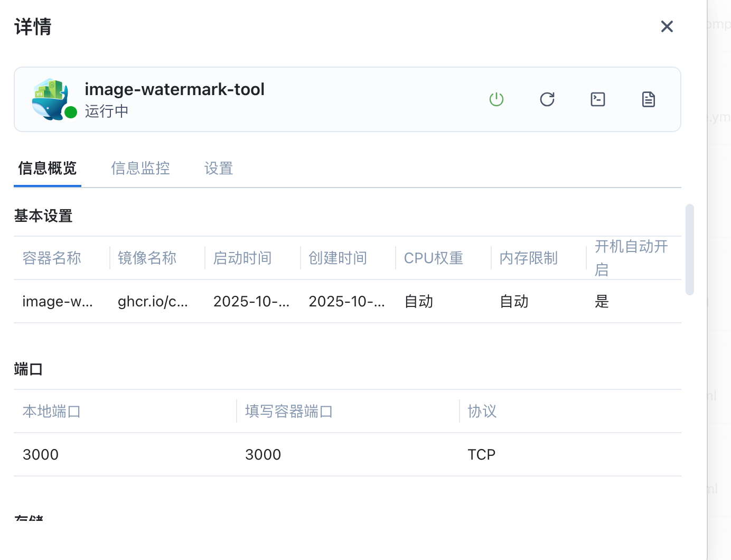
Task: Close the 详情 panel
Action: 667,26
